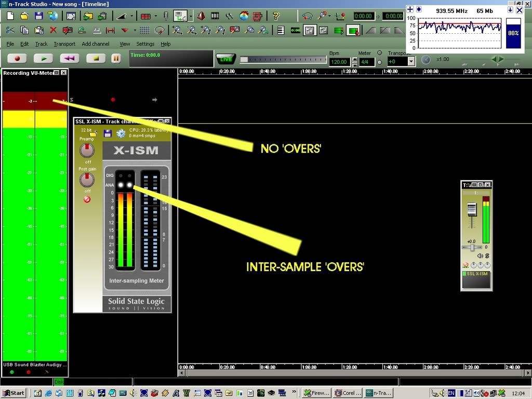Toggle the upper radio button beside Meter
The image size is (532, 399).
pos(380,53)
